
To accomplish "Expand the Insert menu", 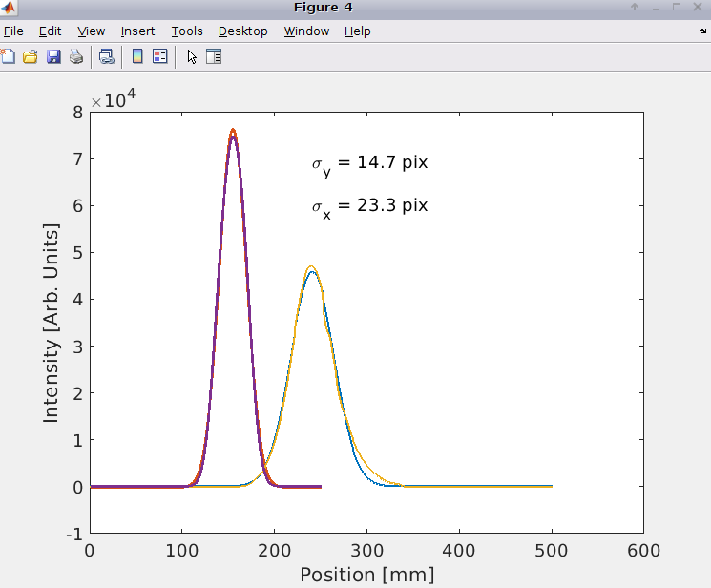I will pyautogui.click(x=138, y=31).
